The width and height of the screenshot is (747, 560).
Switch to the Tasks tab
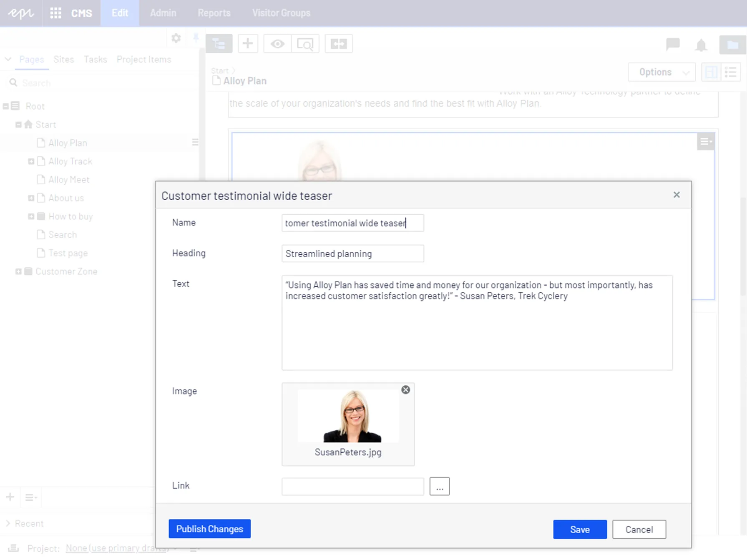(96, 59)
